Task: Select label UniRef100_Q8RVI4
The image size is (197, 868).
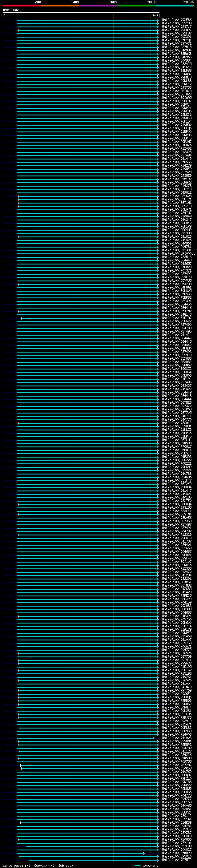Action: pos(177,104)
